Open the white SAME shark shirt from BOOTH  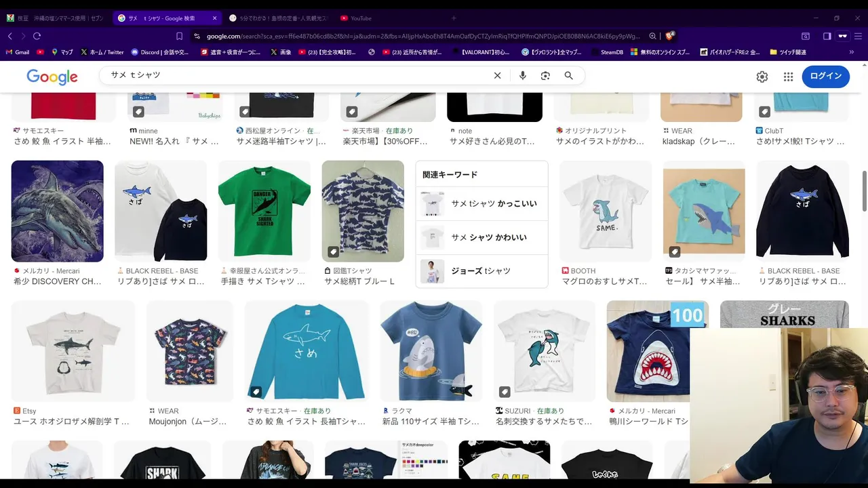click(x=606, y=211)
